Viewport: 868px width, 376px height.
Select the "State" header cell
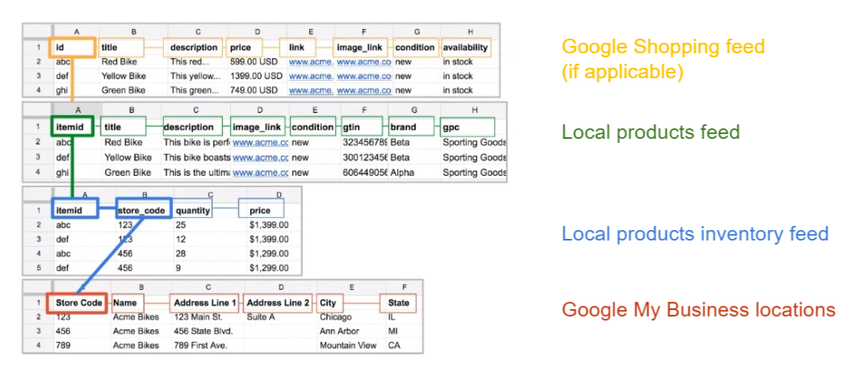pyautogui.click(x=398, y=303)
